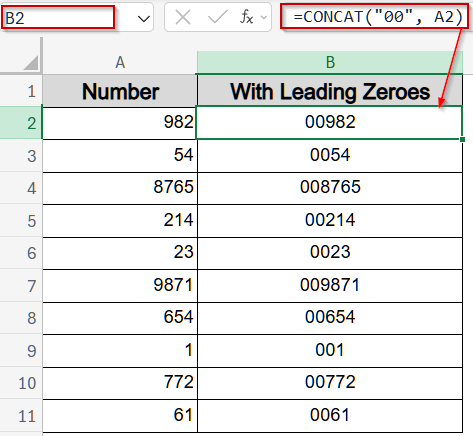Select cell containing 9871
Screen dimensions: 473x436
pyautogui.click(x=120, y=286)
